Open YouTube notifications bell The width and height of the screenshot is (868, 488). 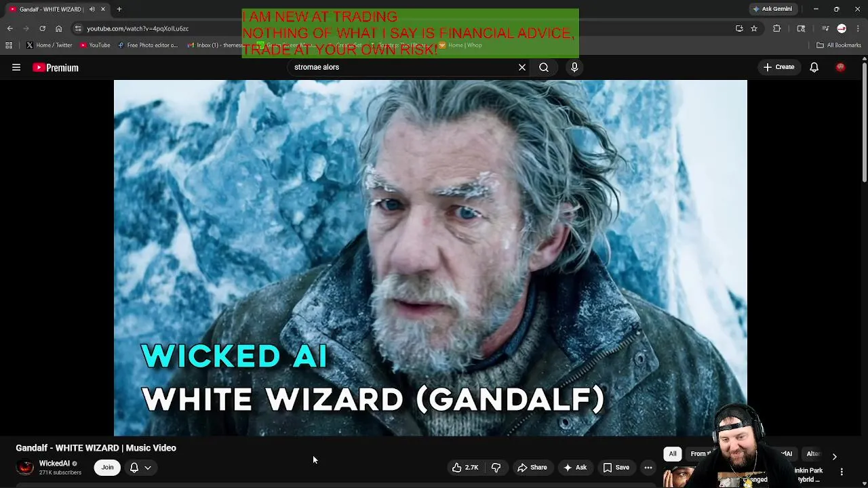pyautogui.click(x=814, y=67)
